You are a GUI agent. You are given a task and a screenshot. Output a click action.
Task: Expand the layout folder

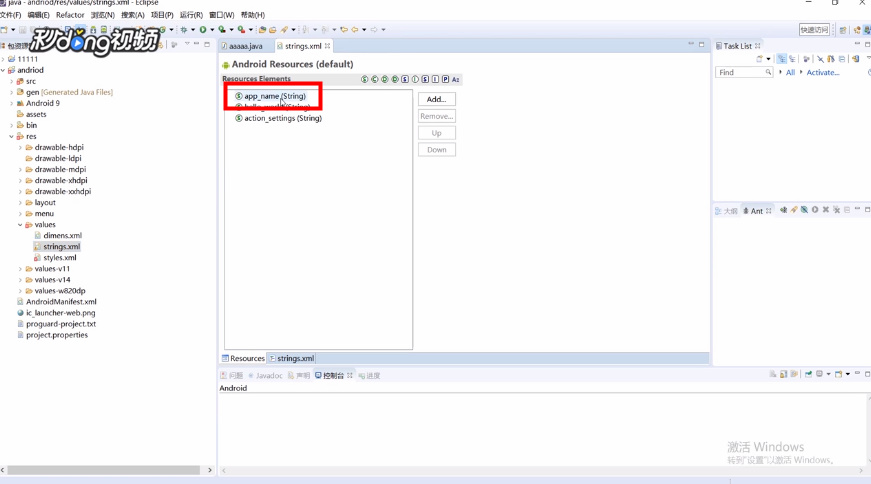(x=21, y=202)
